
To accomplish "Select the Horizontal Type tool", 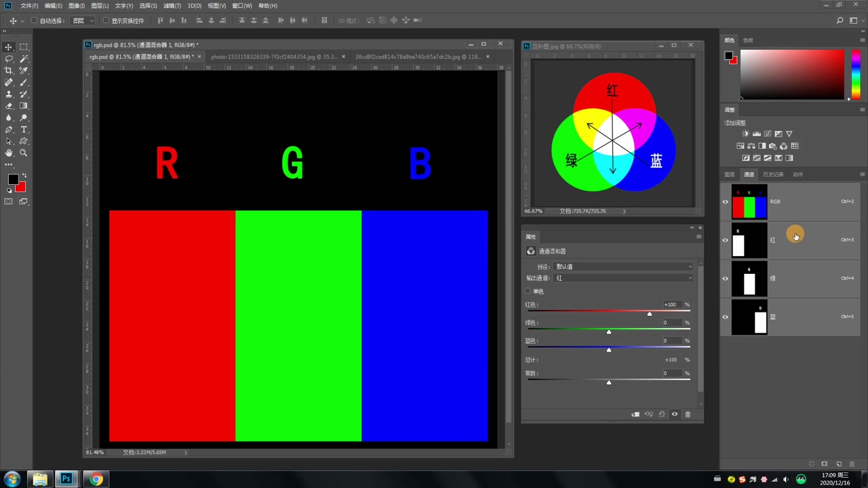I will [x=24, y=129].
